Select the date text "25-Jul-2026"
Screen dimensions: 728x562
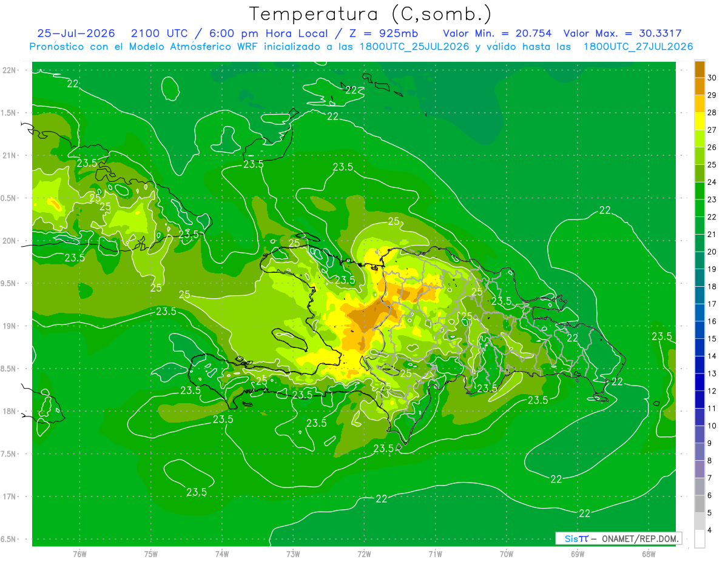tap(76, 33)
